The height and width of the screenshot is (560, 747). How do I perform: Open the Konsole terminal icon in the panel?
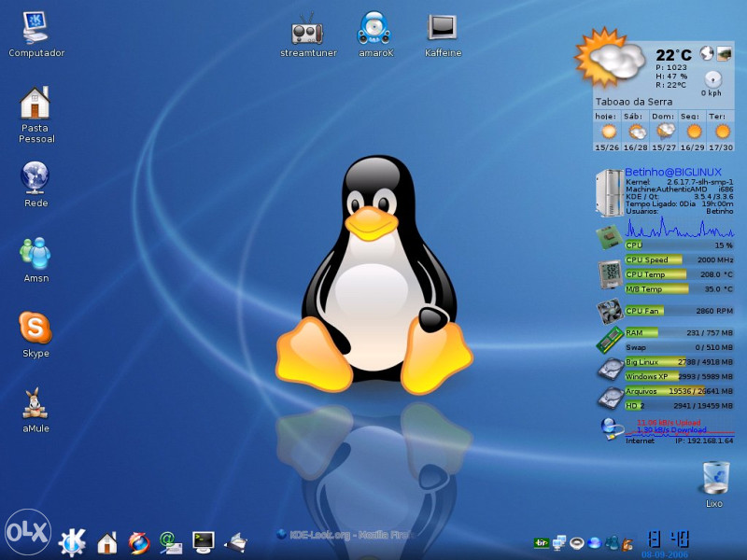click(x=204, y=542)
